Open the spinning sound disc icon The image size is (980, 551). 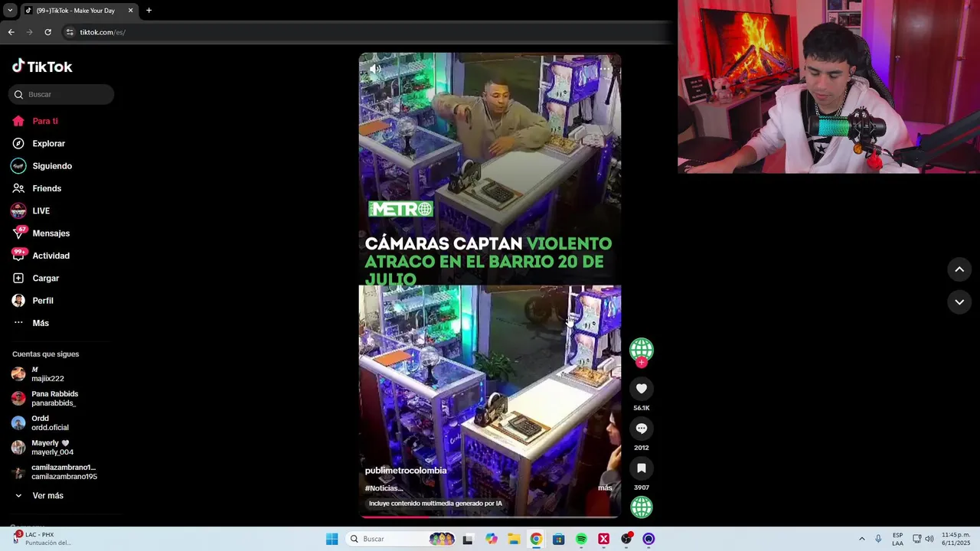(642, 507)
